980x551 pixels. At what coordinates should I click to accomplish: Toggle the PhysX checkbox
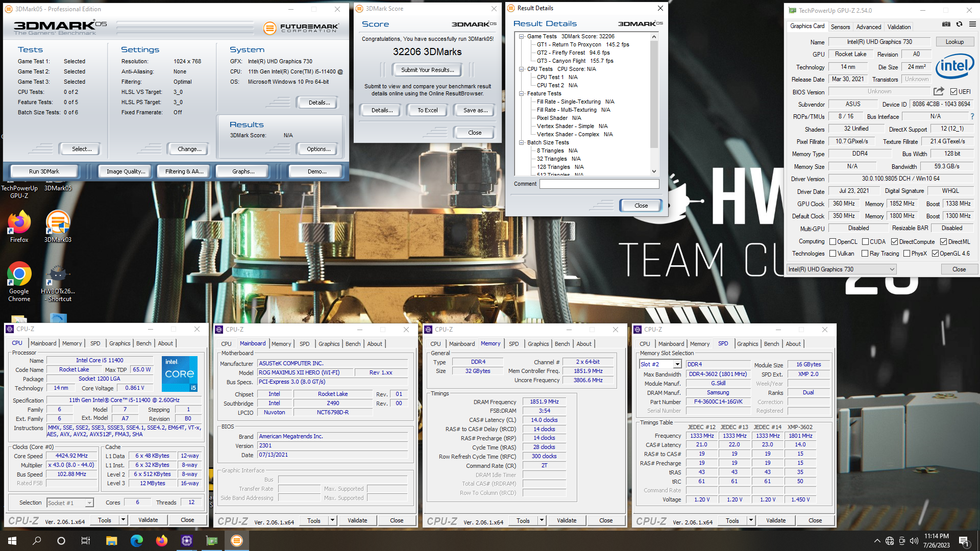(x=906, y=254)
